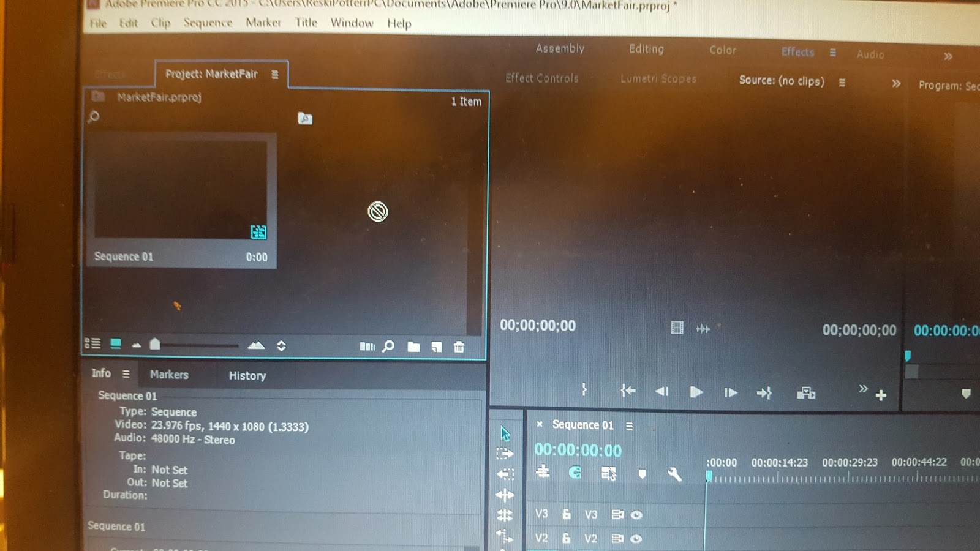
Task: Select the Effect Controls tab
Action: point(542,78)
